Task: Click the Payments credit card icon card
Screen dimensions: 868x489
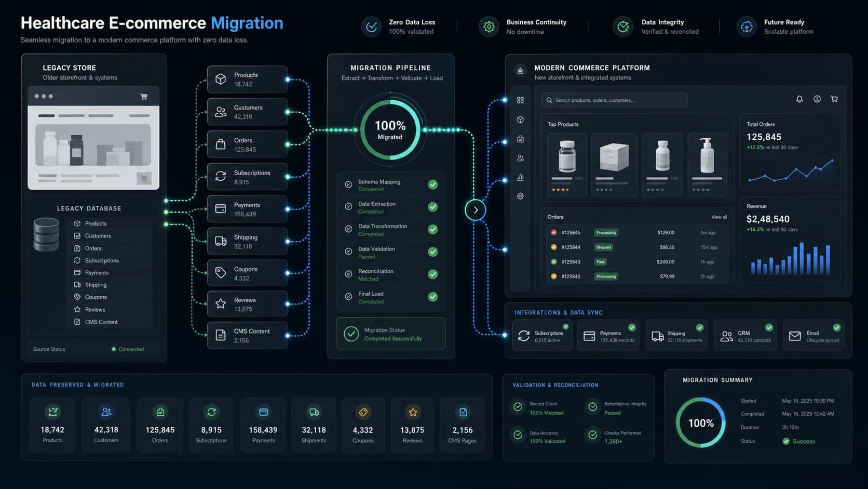Action: tap(247, 209)
